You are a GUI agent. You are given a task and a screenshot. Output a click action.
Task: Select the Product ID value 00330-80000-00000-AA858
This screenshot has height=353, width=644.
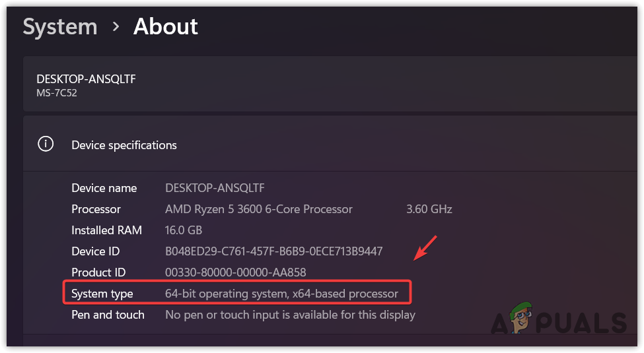click(x=236, y=273)
